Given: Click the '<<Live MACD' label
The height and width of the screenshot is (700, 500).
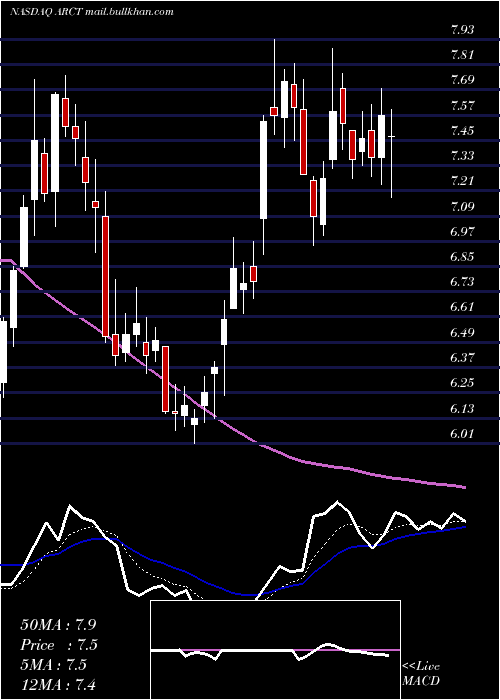Looking at the screenshot, I should (421, 674).
